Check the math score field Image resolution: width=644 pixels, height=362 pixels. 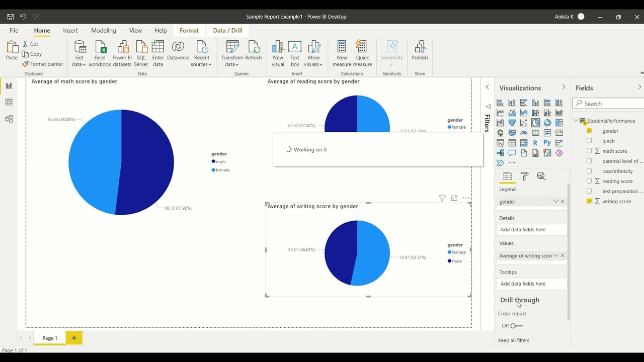click(589, 151)
